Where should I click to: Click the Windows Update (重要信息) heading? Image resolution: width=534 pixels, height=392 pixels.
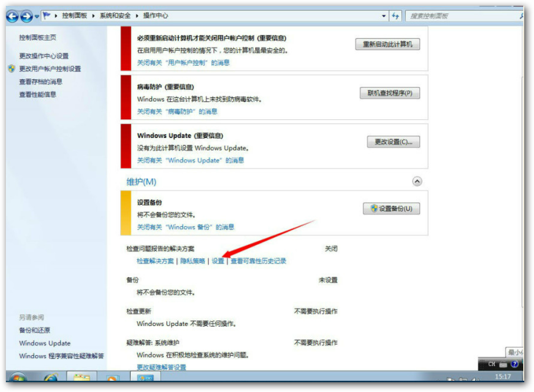(x=180, y=135)
